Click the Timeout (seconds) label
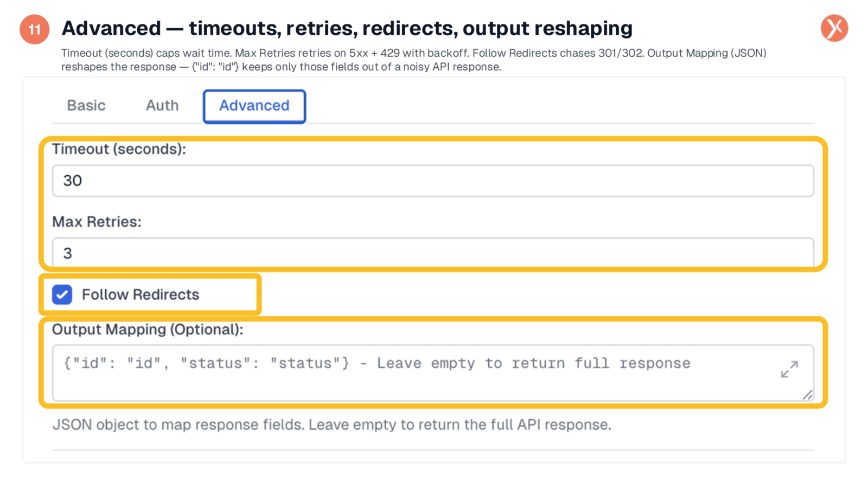 pyautogui.click(x=119, y=149)
